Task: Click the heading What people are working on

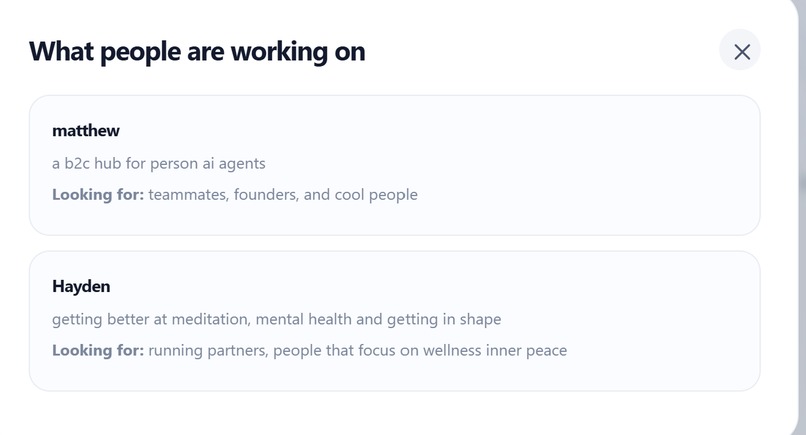Action: [197, 52]
